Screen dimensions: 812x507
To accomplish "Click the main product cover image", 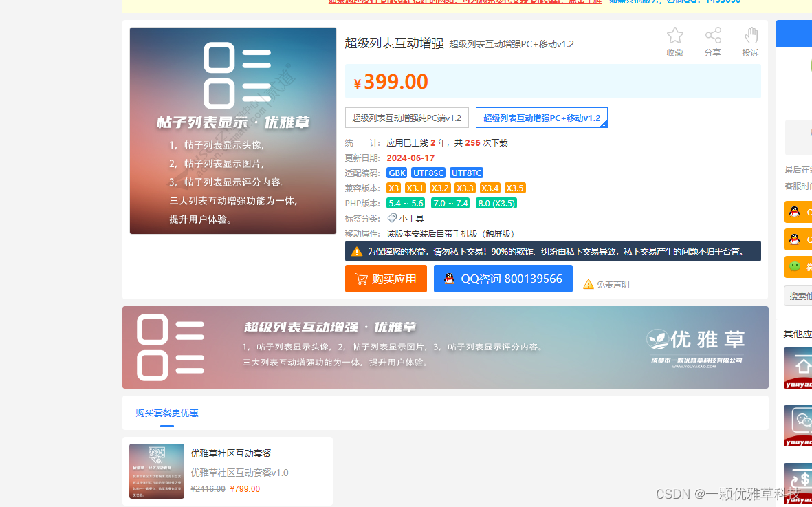I will click(233, 131).
